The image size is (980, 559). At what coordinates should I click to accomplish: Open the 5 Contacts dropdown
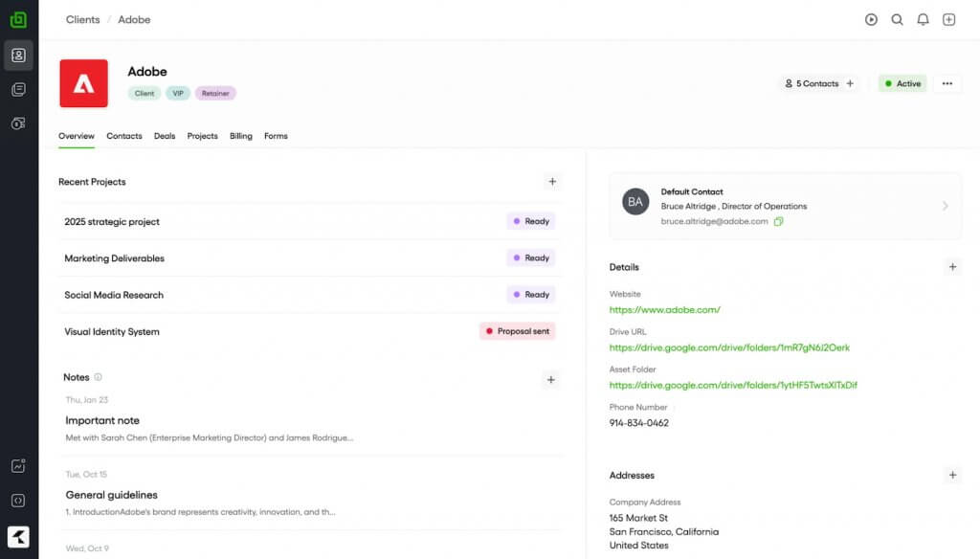click(x=812, y=83)
